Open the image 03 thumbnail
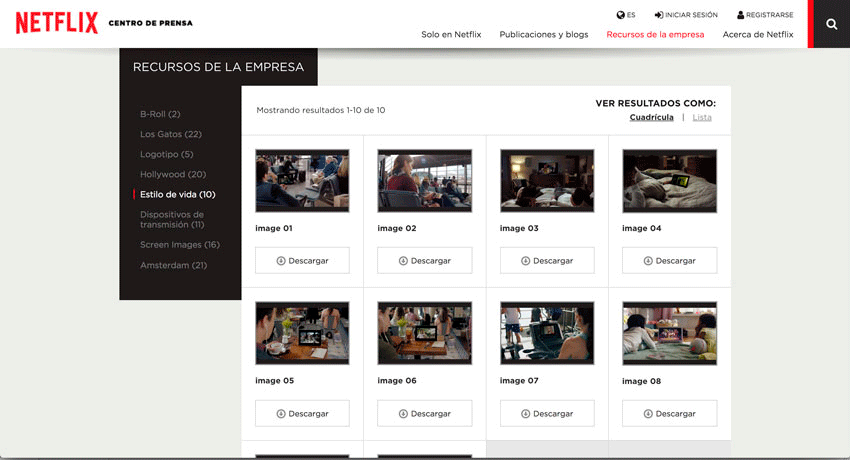 (547, 180)
